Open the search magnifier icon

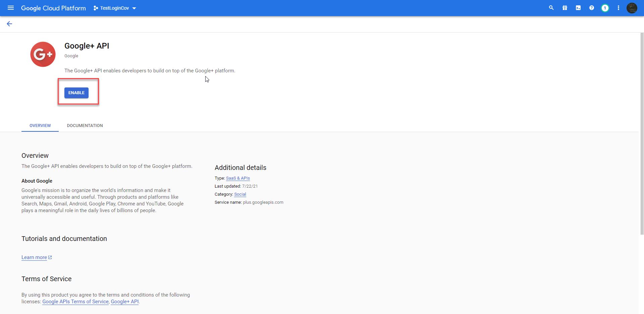pyautogui.click(x=551, y=8)
